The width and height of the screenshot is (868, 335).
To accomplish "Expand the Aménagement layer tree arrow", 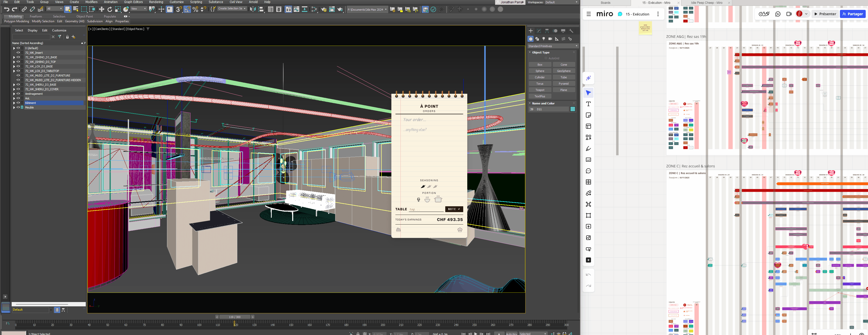I will tap(14, 94).
